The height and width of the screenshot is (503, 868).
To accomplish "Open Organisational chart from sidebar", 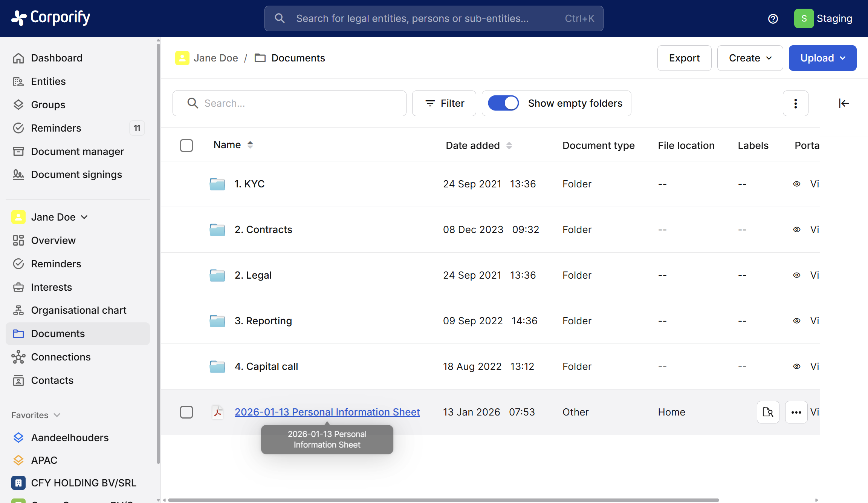I will point(78,310).
